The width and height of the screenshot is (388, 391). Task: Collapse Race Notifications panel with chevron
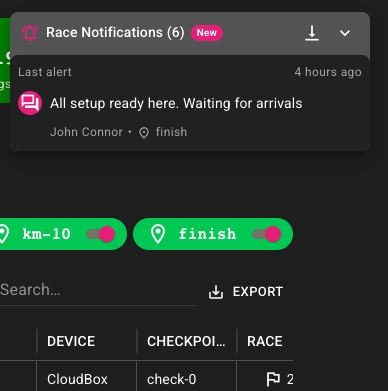click(x=345, y=33)
